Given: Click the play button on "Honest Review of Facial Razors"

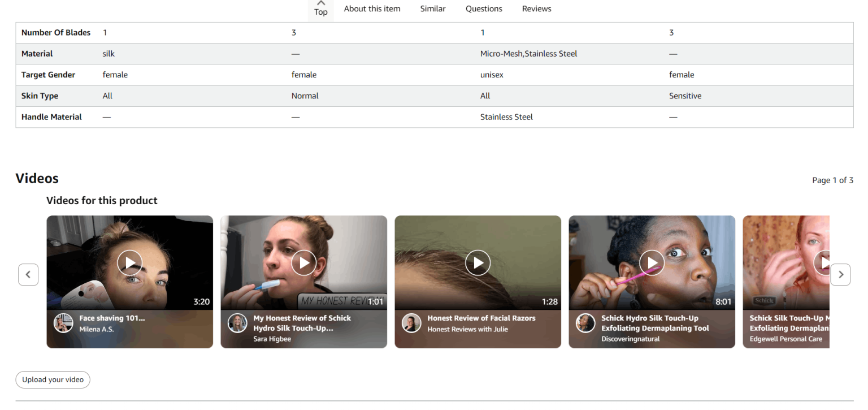Looking at the screenshot, I should tap(478, 262).
